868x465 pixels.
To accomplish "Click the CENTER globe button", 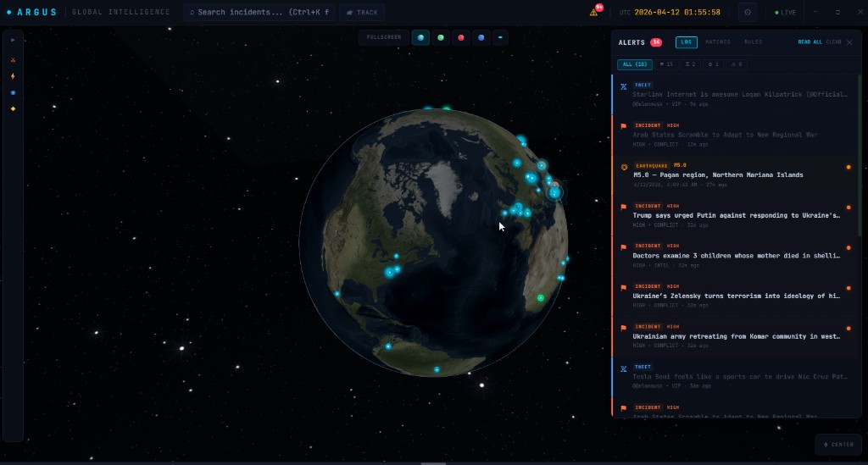I will pos(838,445).
